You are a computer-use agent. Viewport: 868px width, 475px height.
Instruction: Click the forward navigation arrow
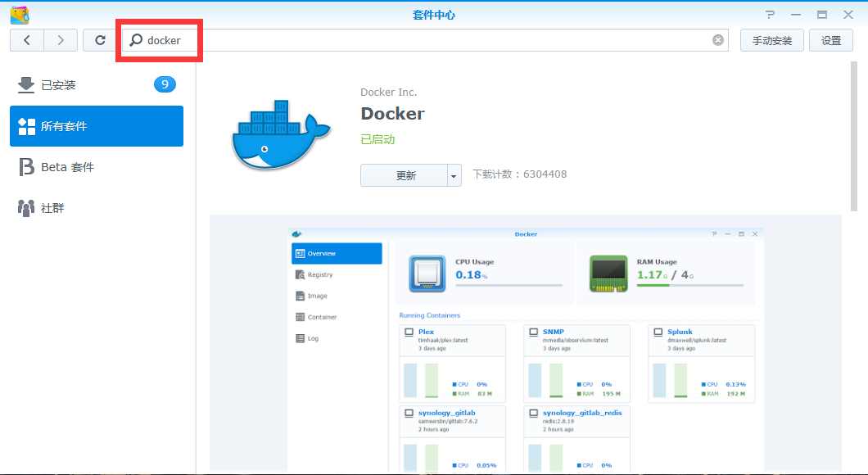click(x=61, y=40)
